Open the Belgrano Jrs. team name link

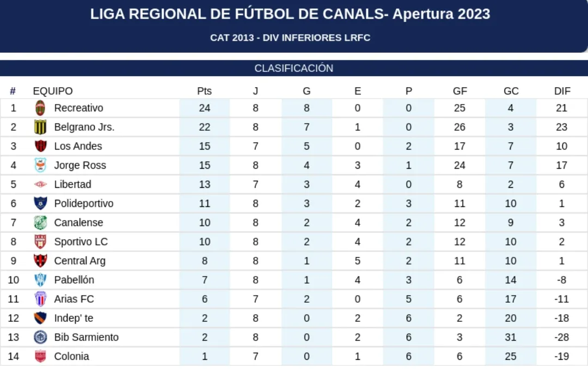[84, 127]
